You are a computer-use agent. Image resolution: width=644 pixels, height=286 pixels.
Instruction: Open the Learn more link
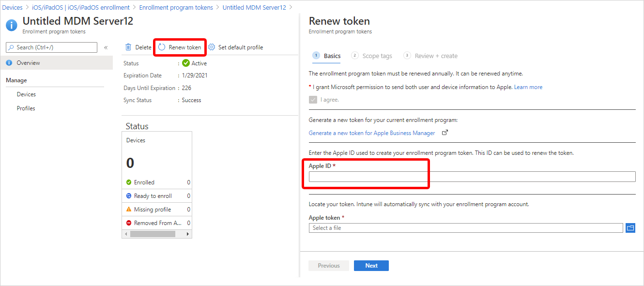pyautogui.click(x=528, y=87)
